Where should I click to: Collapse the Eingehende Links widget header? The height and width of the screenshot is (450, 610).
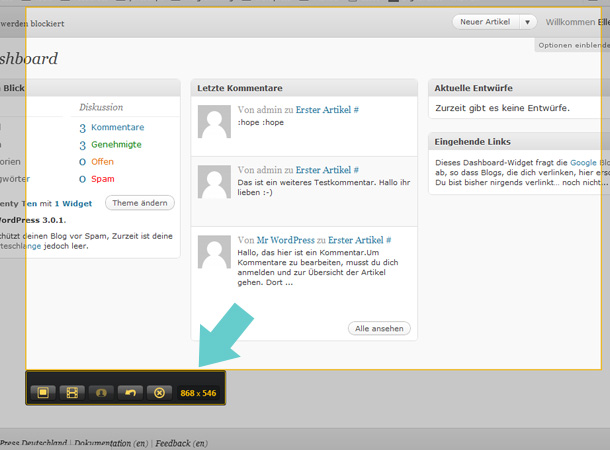(519, 142)
